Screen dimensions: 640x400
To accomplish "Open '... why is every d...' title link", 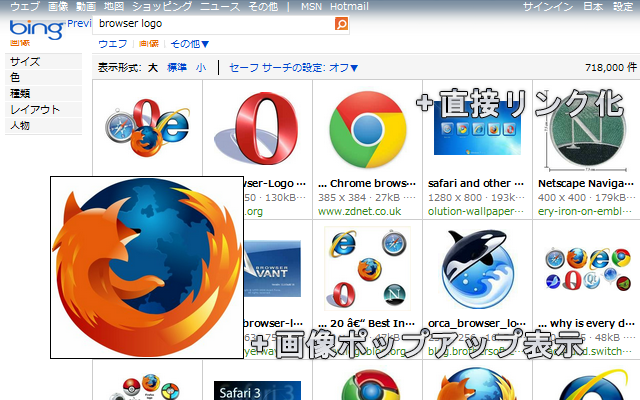I will (x=586, y=323).
